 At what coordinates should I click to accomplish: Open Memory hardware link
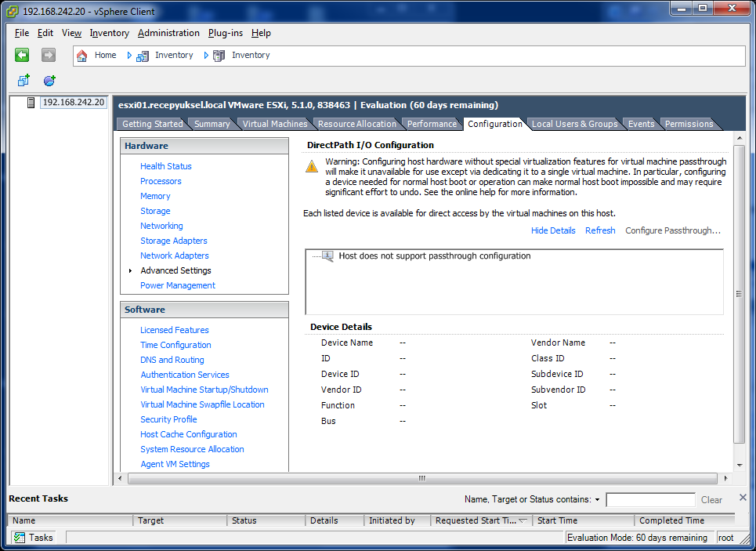(x=155, y=196)
